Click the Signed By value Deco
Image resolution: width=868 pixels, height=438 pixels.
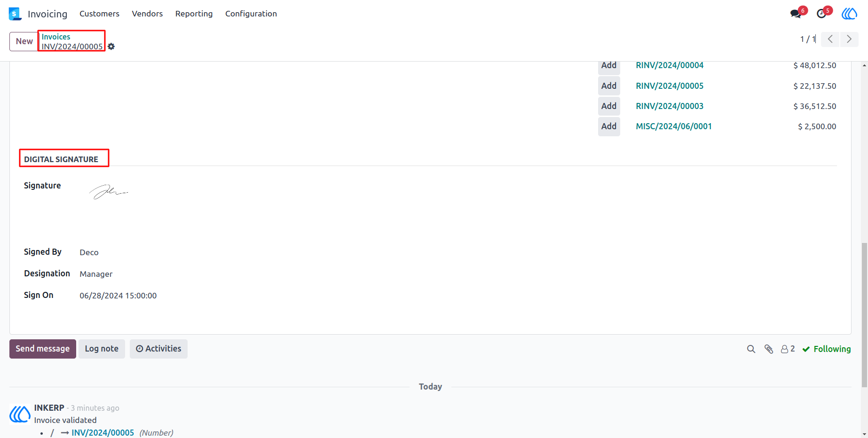click(89, 252)
